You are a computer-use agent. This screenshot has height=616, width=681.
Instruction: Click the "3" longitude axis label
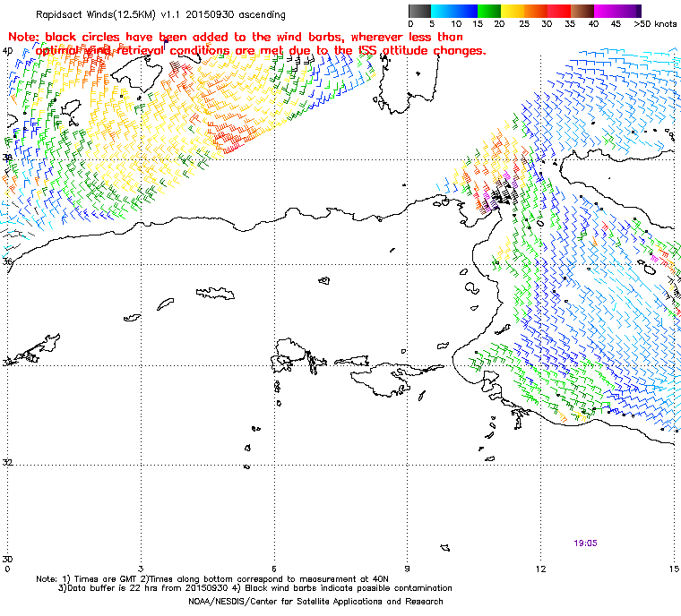pyautogui.click(x=141, y=569)
